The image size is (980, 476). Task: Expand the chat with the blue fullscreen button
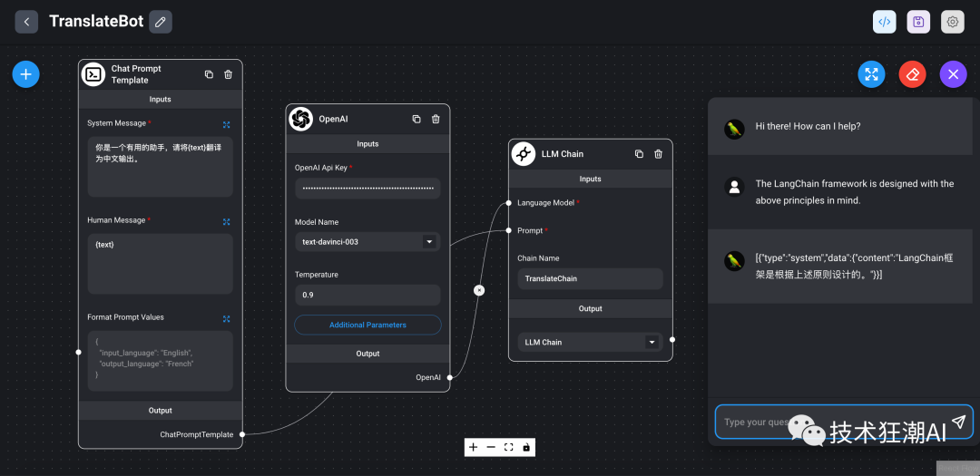(x=871, y=74)
